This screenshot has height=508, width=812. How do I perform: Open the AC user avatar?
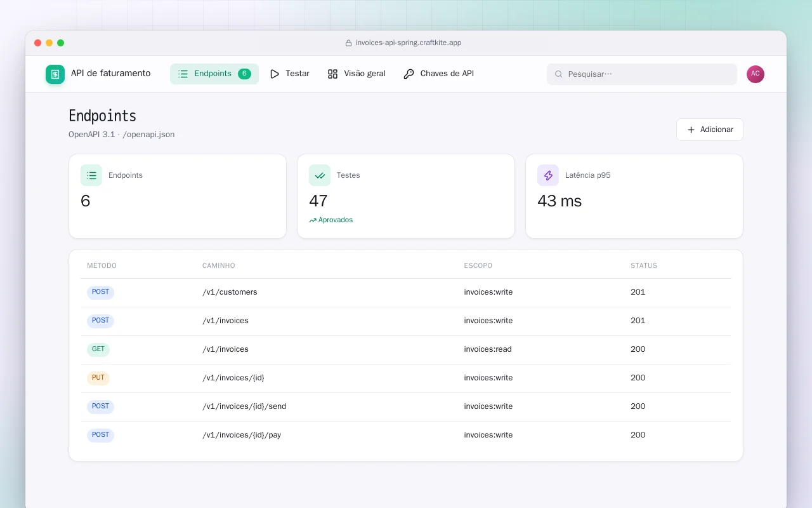coord(756,74)
